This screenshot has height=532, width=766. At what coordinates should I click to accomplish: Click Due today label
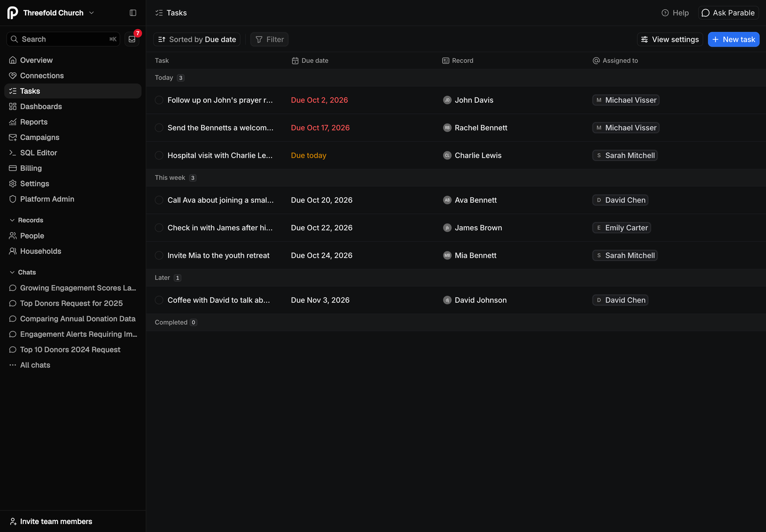pyautogui.click(x=309, y=155)
